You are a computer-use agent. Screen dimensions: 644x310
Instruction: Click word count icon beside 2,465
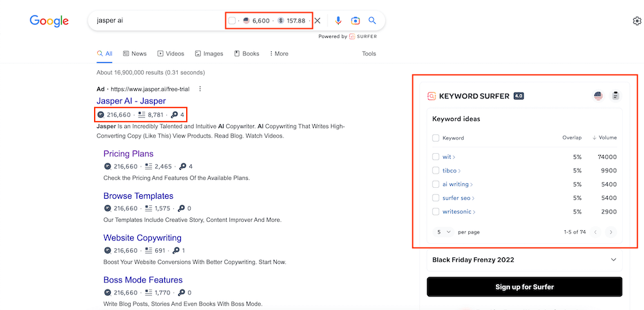(x=149, y=167)
